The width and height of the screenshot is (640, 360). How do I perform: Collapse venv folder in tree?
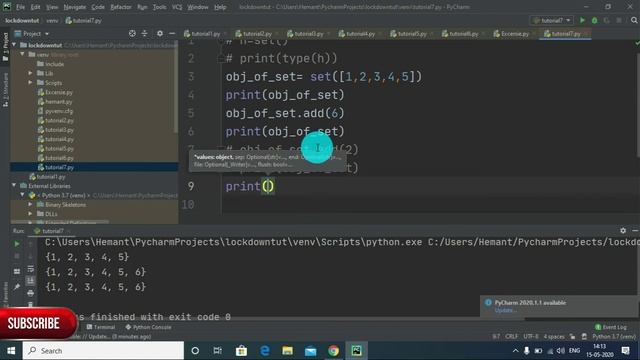(22, 54)
